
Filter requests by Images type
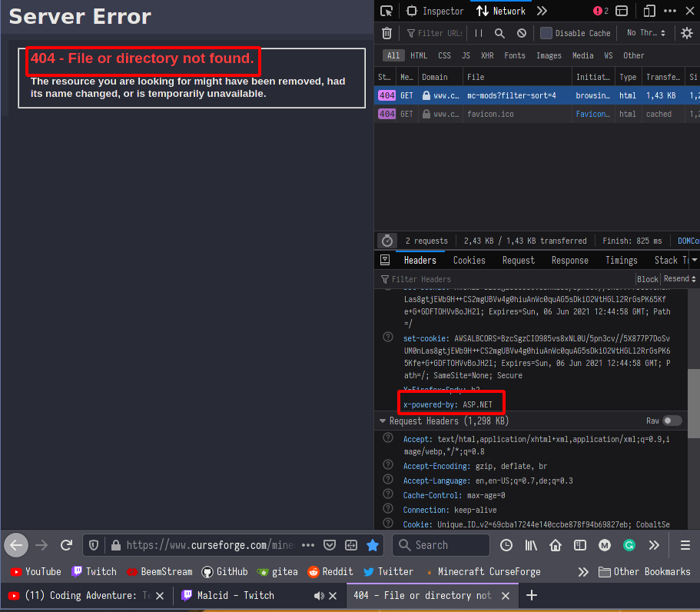(x=549, y=55)
